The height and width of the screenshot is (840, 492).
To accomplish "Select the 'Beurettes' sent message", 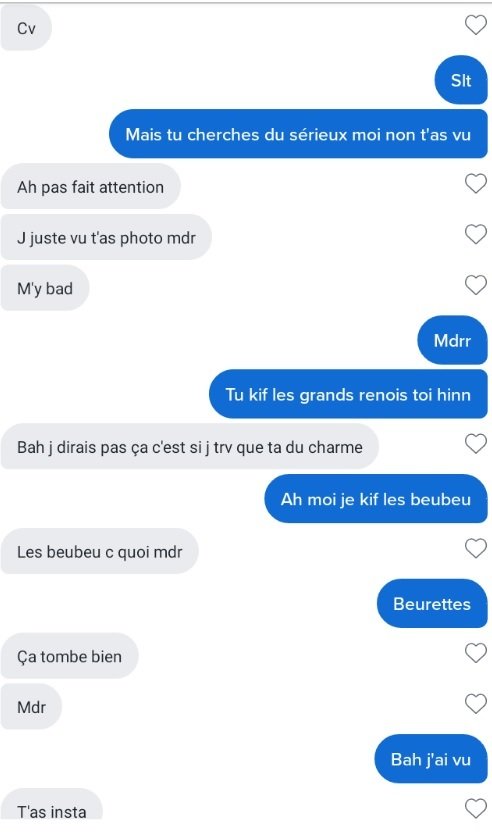I will 432,604.
